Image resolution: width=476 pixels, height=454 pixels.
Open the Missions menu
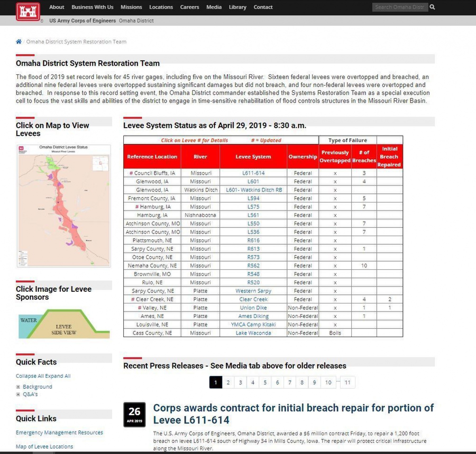[x=131, y=7]
